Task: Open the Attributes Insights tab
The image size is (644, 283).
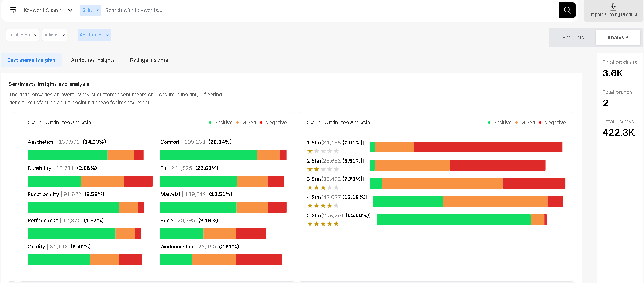Action: [93, 60]
